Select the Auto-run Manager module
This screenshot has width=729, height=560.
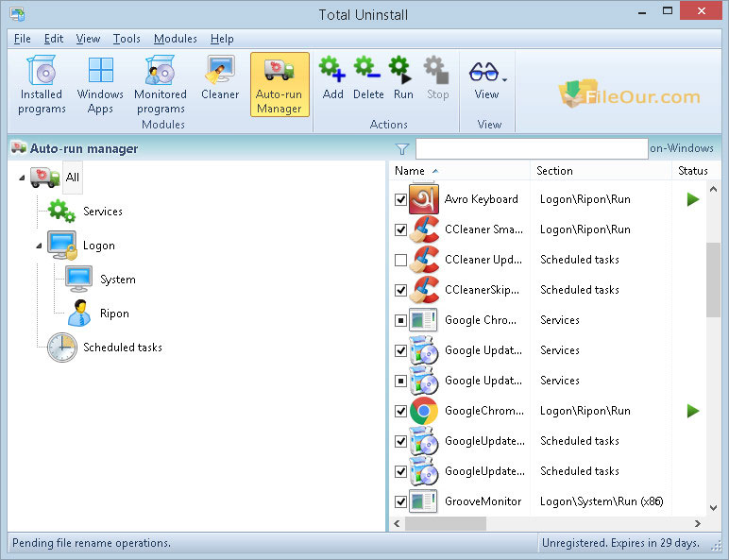(x=280, y=85)
